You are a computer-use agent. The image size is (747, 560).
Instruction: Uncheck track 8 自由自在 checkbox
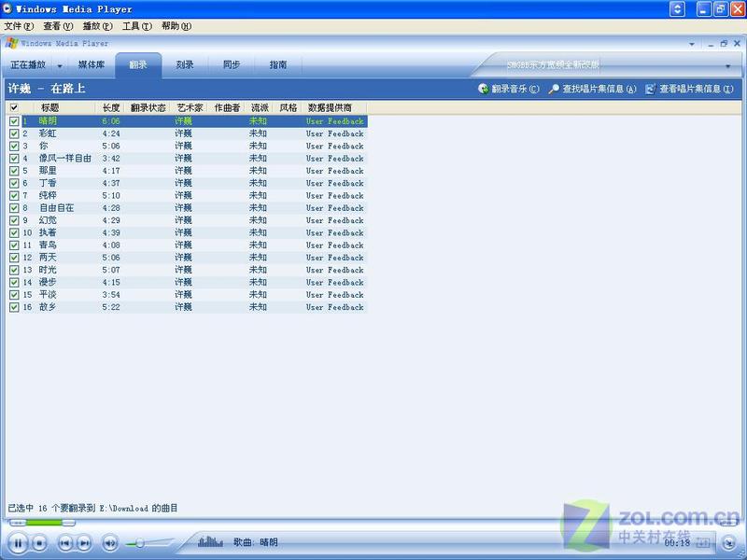(x=14, y=208)
